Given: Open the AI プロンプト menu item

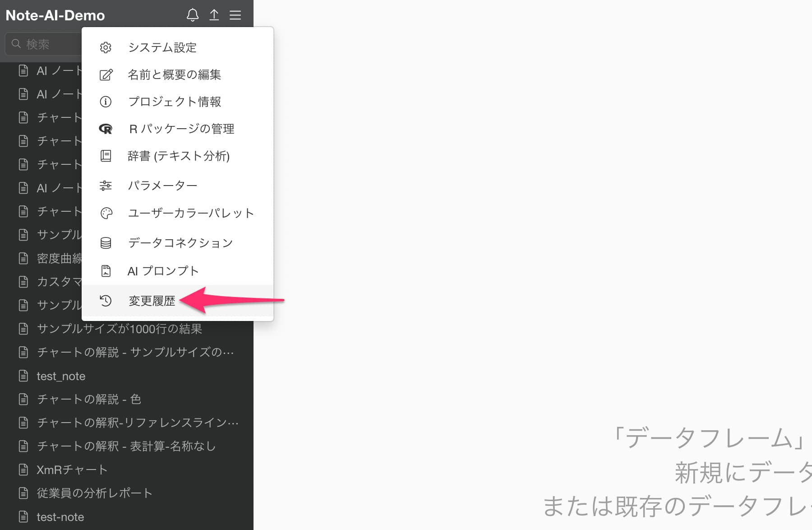Looking at the screenshot, I should pyautogui.click(x=163, y=271).
